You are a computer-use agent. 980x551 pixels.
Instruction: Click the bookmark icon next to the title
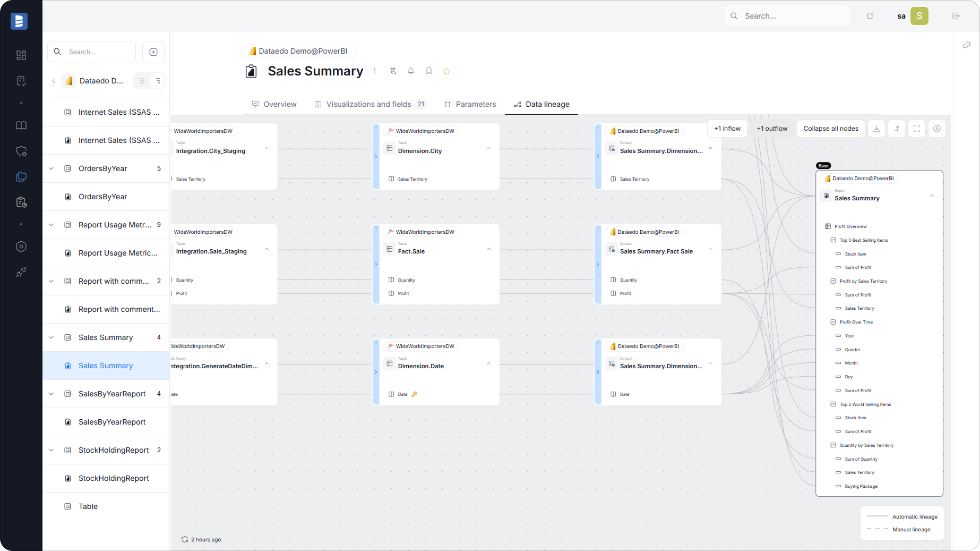[429, 71]
